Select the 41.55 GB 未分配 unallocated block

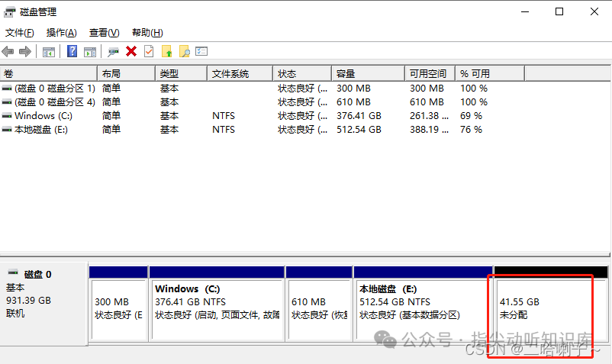click(551, 304)
